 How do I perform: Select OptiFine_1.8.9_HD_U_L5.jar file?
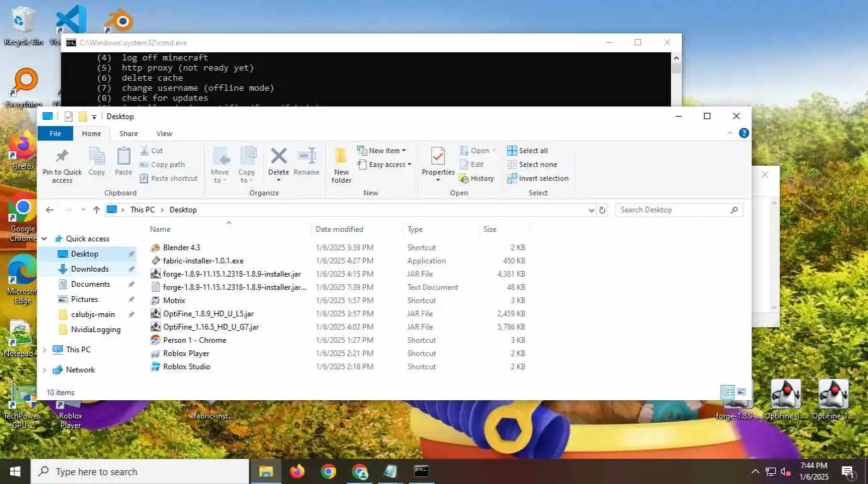click(208, 314)
